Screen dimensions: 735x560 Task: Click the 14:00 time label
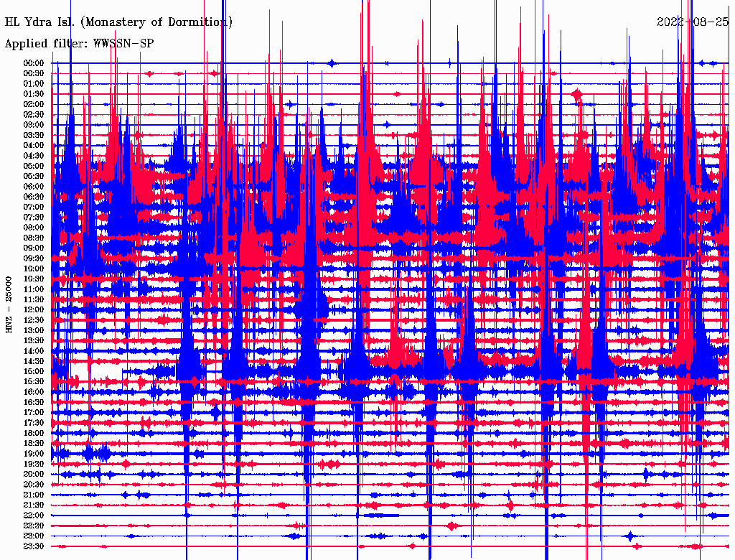(34, 351)
